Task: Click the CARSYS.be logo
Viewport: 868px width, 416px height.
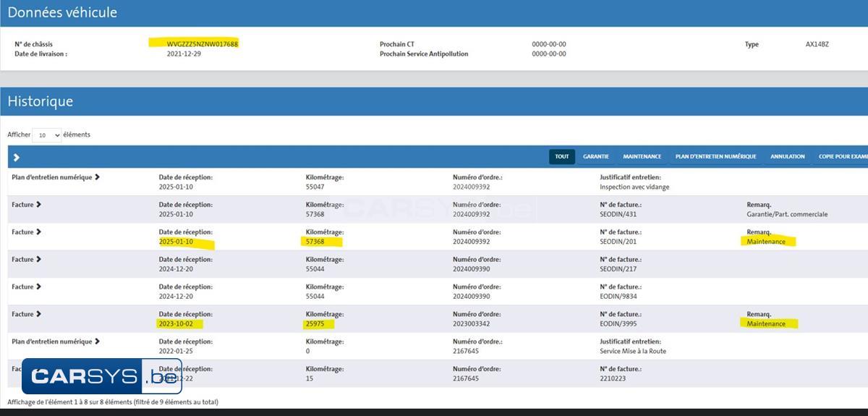Action: [101, 376]
